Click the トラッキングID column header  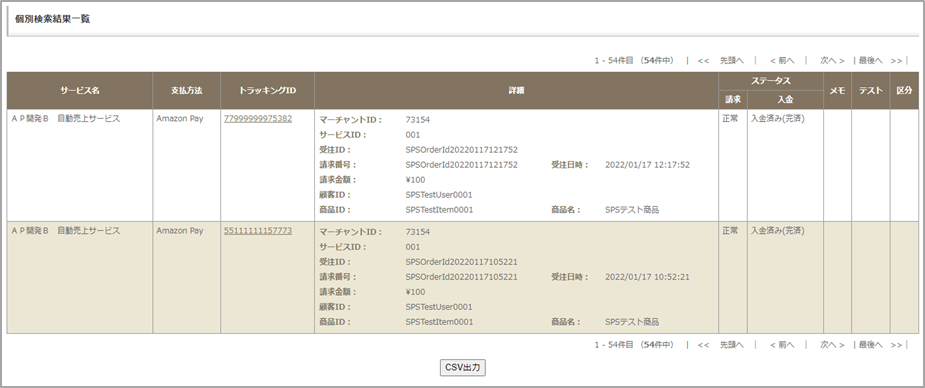click(x=267, y=91)
